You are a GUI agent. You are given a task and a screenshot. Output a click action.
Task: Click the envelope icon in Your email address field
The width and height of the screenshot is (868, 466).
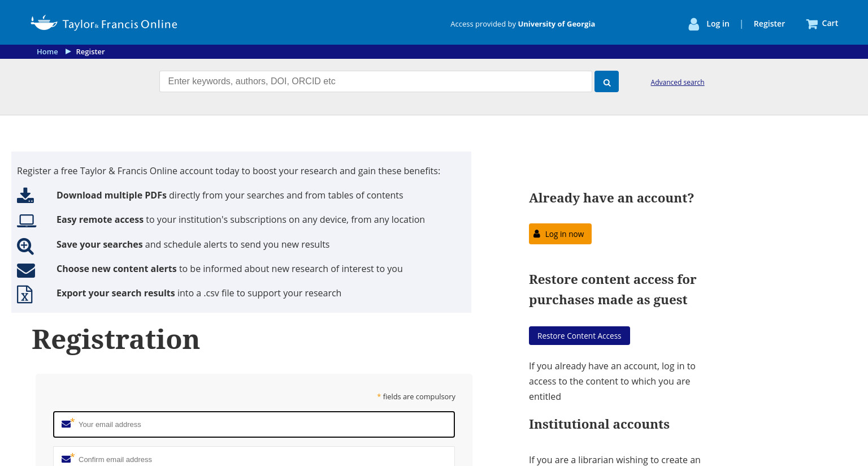[x=66, y=424]
